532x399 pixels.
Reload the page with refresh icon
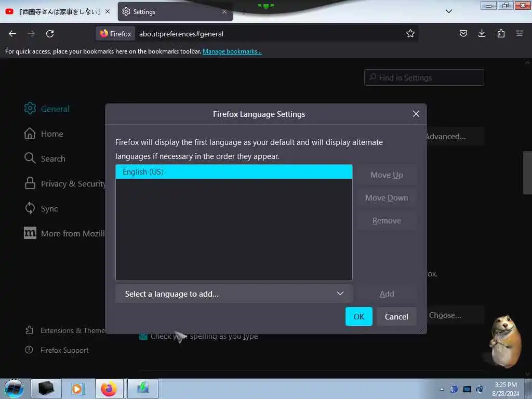tap(50, 34)
